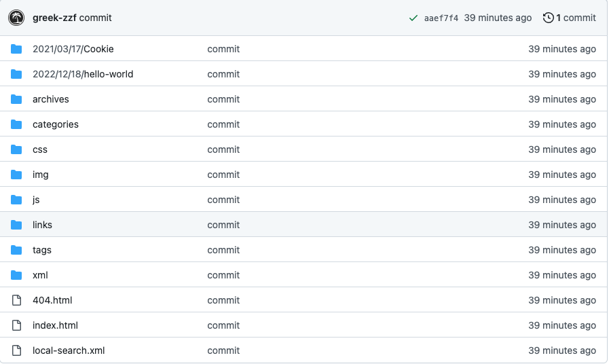The width and height of the screenshot is (609, 364).
Task: Click the commit message in the header row
Action: (x=96, y=18)
